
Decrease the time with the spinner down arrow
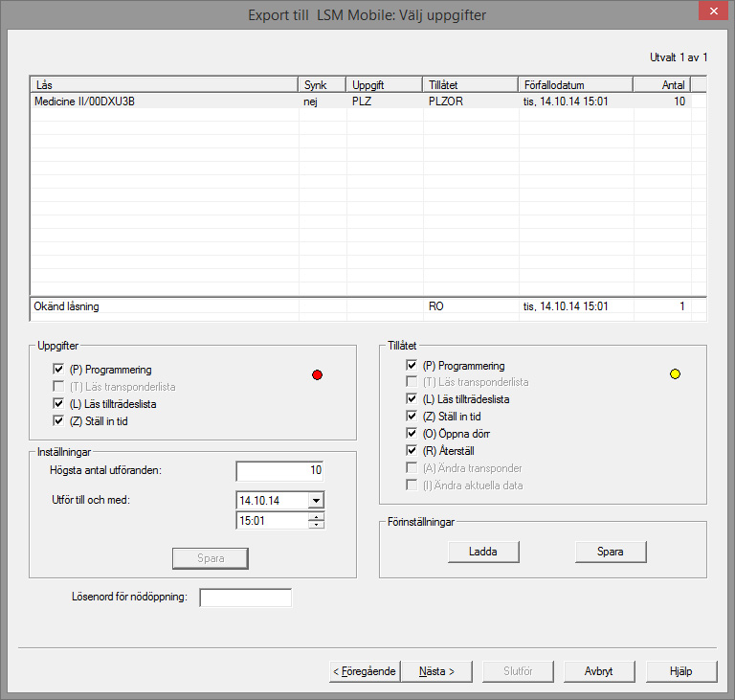pos(316,525)
